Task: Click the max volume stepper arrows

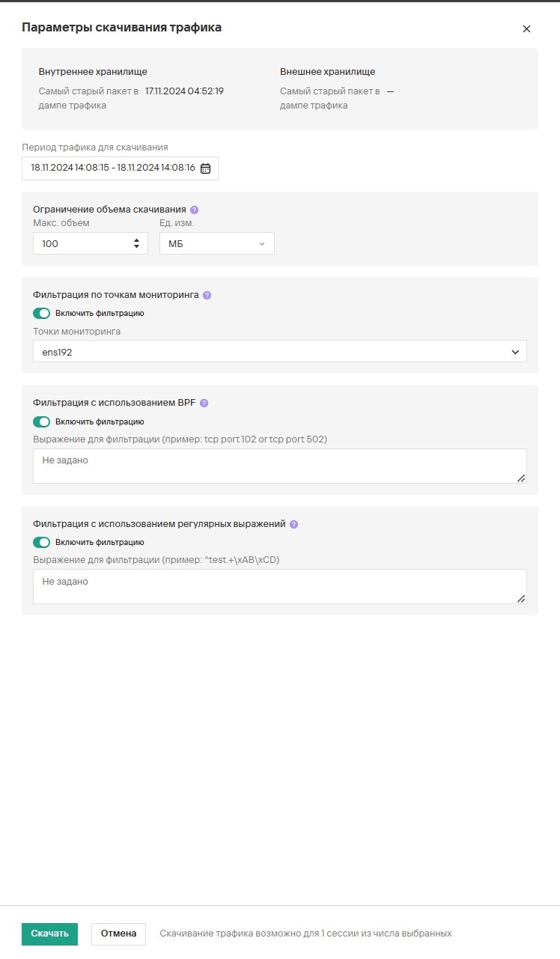Action: [x=136, y=243]
